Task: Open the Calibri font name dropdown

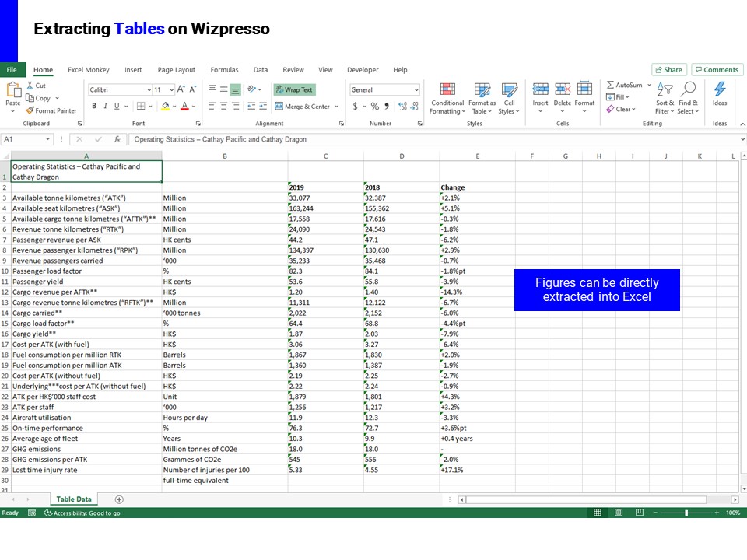Action: click(149, 90)
